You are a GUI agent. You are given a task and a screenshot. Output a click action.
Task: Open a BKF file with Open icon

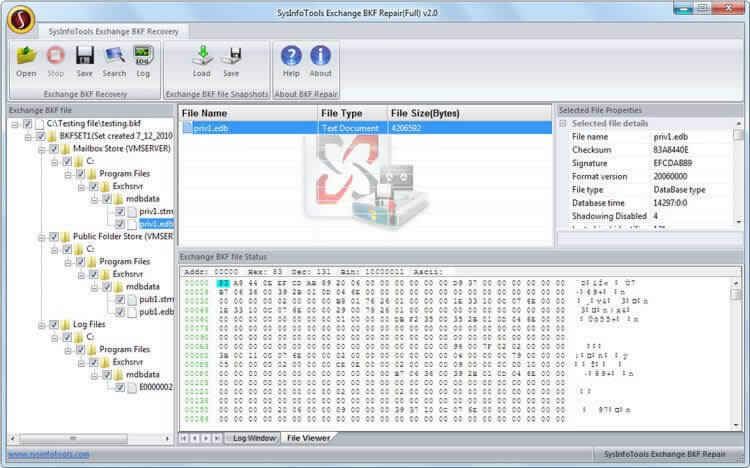[x=26, y=61]
